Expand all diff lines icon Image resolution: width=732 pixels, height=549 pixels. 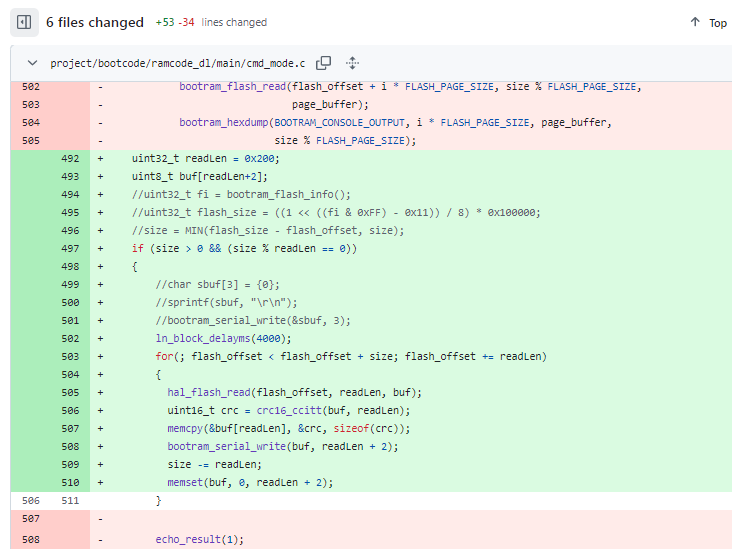click(352, 63)
